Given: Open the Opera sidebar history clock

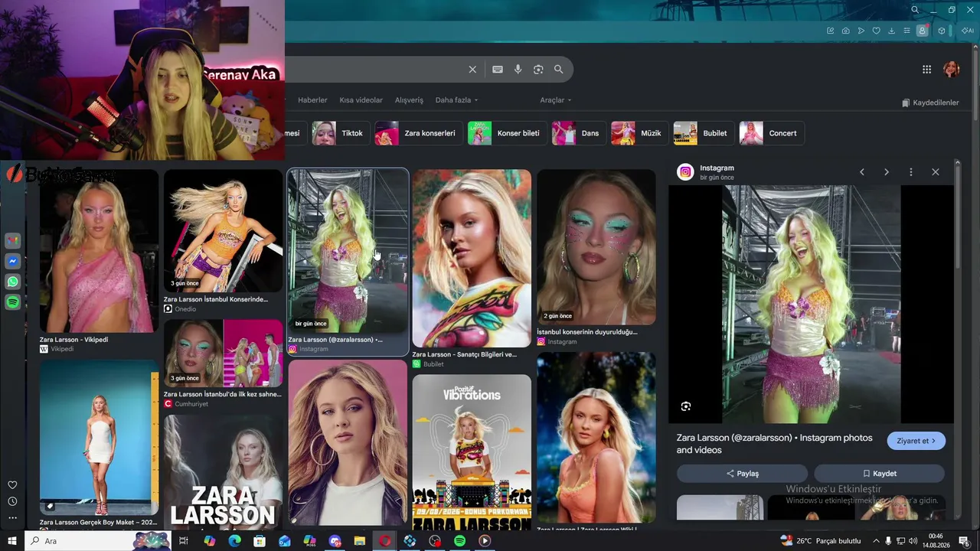Looking at the screenshot, I should [12, 501].
